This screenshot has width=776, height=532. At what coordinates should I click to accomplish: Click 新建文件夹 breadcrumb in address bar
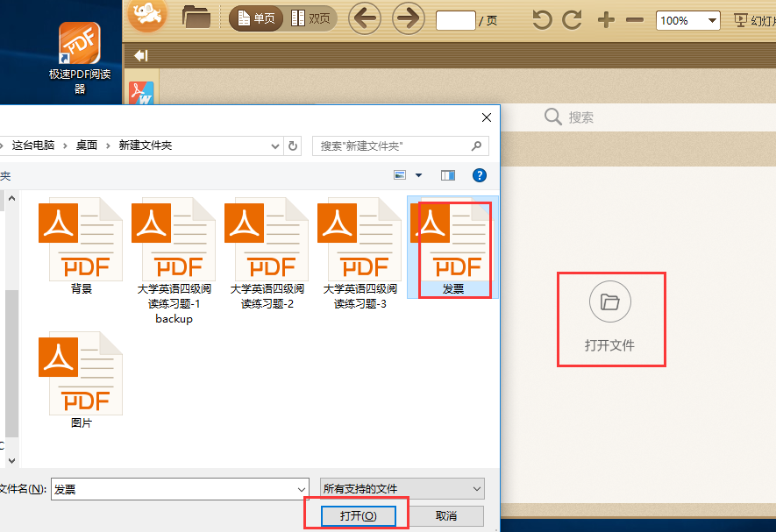coord(145,145)
